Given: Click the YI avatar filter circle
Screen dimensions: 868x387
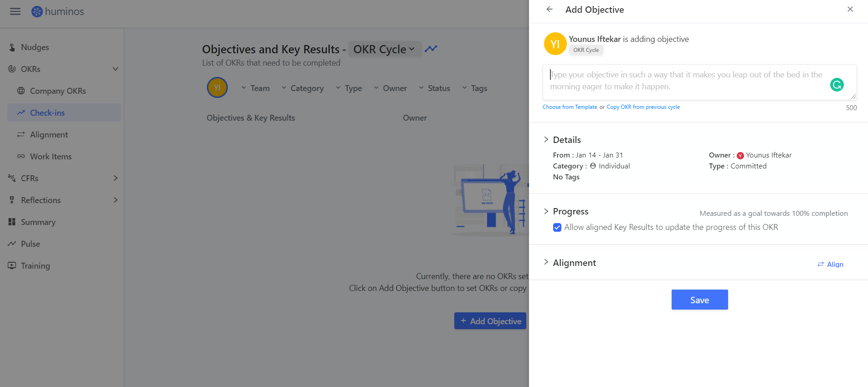Looking at the screenshot, I should tap(217, 87).
